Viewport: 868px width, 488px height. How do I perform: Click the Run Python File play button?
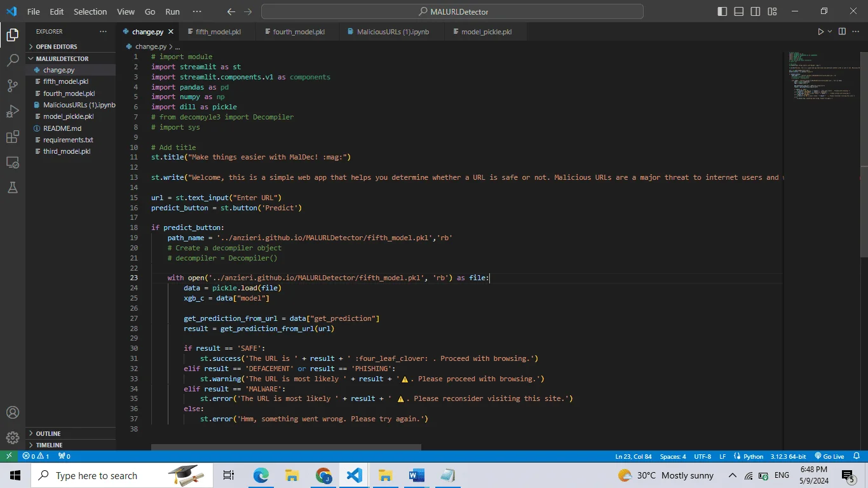820,32
